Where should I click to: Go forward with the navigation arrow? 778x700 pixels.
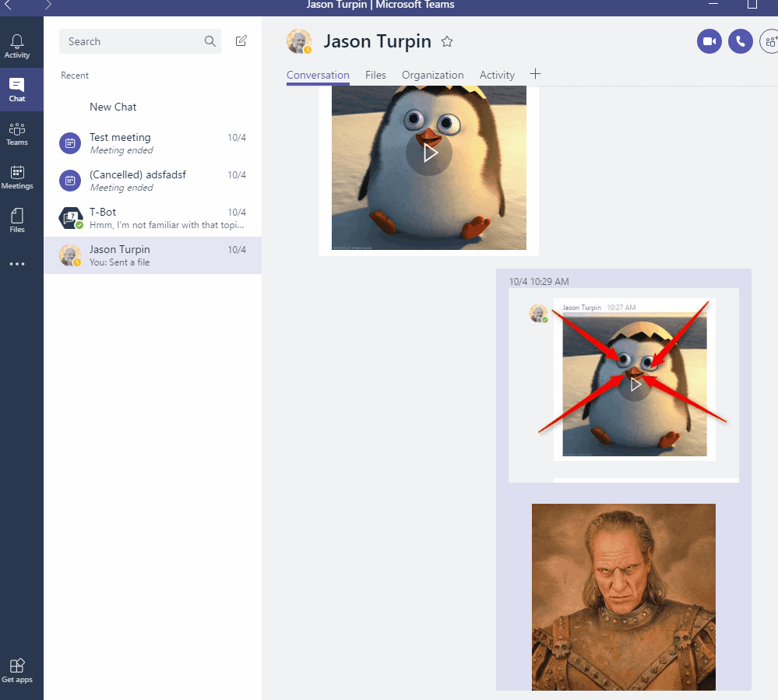click(x=48, y=5)
